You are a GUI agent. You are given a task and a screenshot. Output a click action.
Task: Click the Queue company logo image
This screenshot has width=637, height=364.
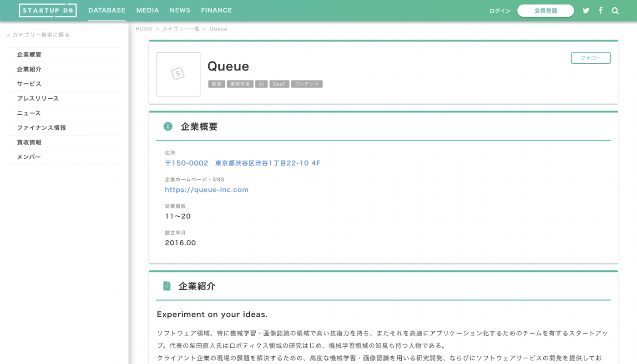pos(178,74)
